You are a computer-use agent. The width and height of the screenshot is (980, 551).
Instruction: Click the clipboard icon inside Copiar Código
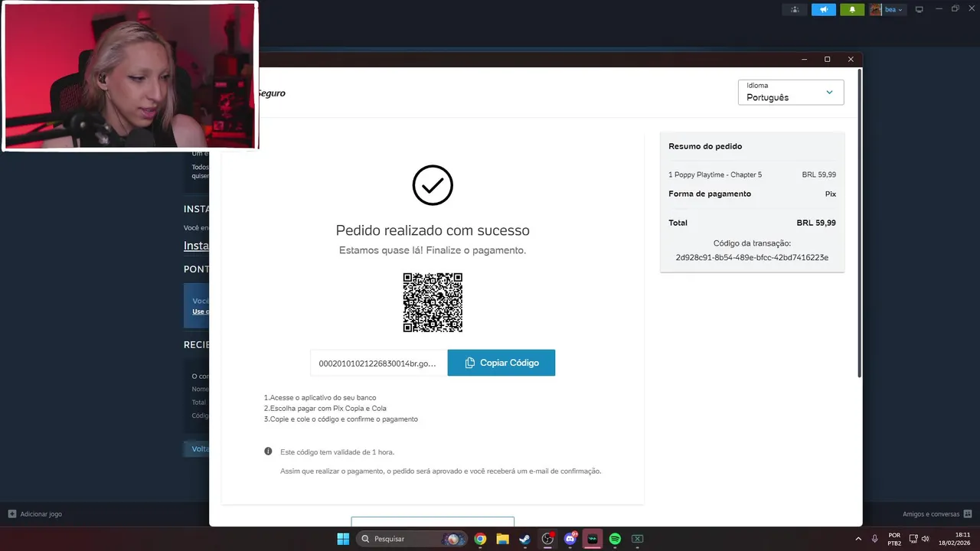pos(469,363)
